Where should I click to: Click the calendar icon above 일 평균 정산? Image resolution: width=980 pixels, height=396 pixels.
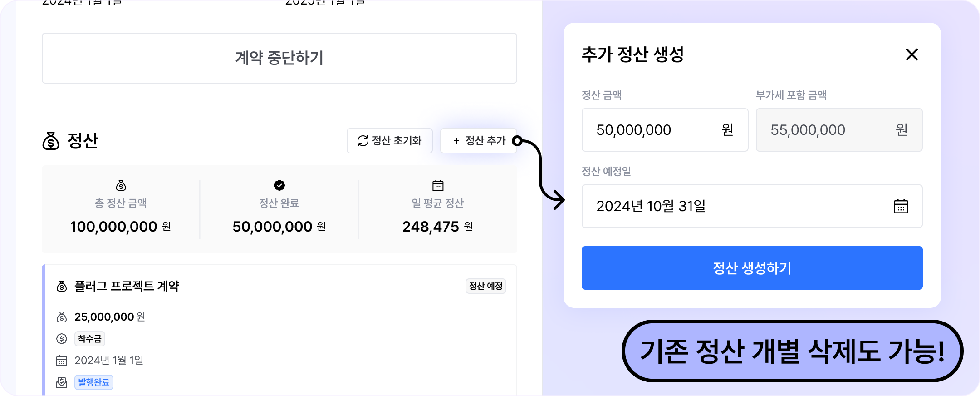click(x=438, y=185)
